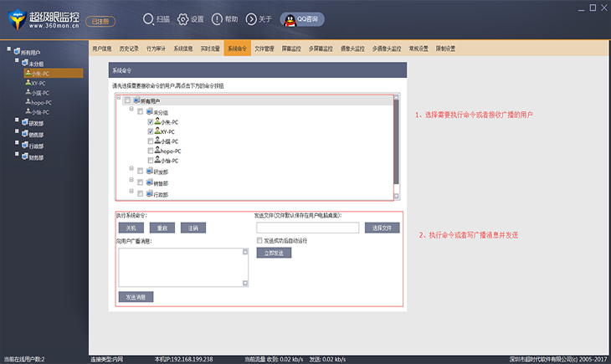Viewport: 611px width, 364px height.
Task: Expand 研发部 node in the command tree
Action: 131,170
